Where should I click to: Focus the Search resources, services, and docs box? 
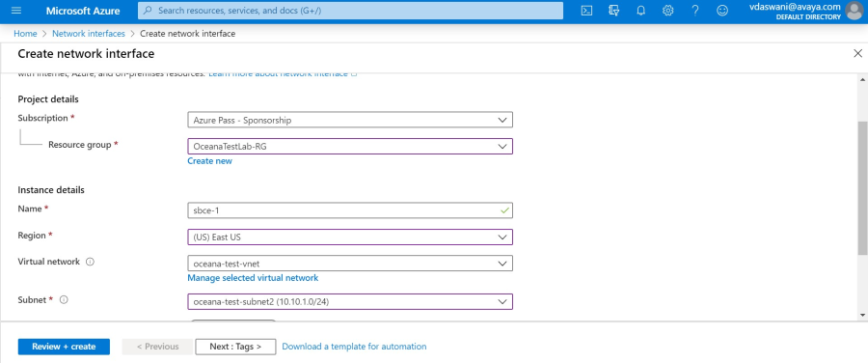[x=350, y=11]
